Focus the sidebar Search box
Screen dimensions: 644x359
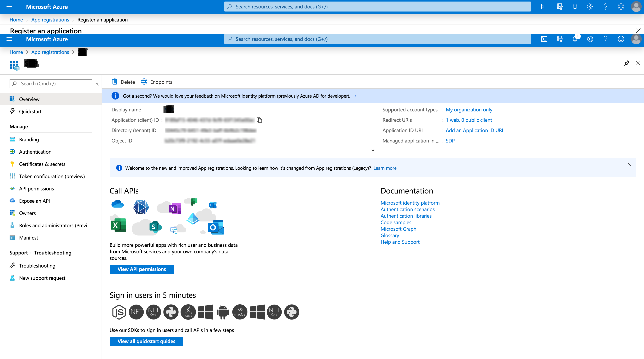tap(51, 84)
